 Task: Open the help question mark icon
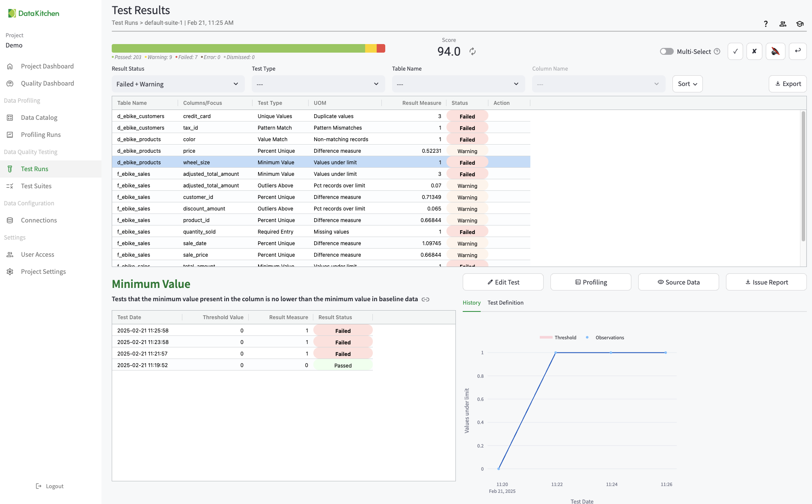[x=766, y=24]
